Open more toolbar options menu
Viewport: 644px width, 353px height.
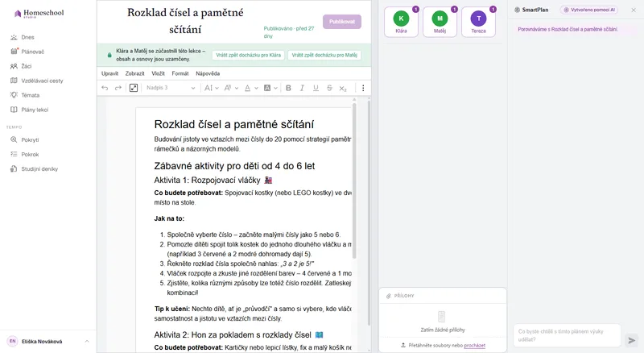[363, 88]
